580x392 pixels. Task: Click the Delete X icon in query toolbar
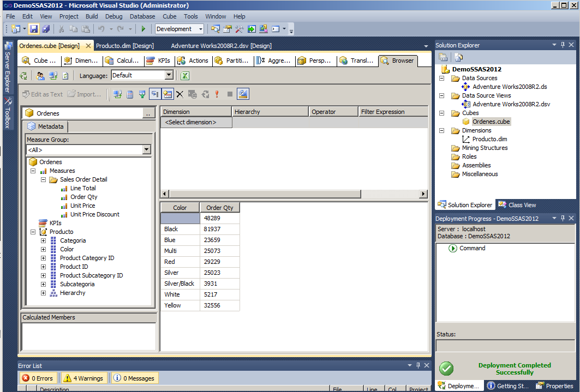(x=180, y=94)
